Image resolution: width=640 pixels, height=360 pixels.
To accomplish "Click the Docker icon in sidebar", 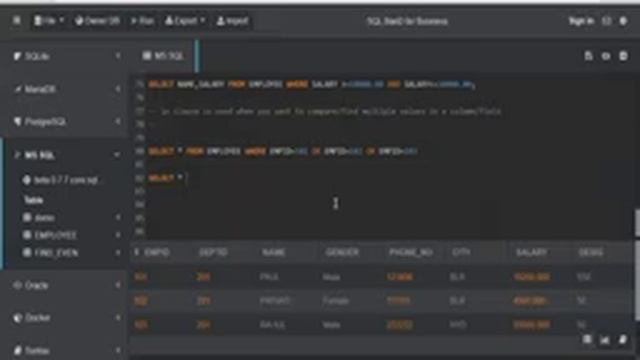I will pos(18,318).
